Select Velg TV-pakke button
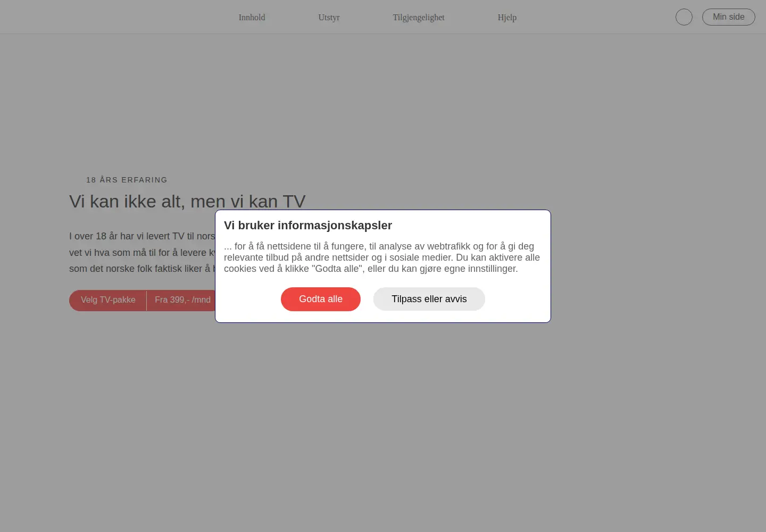The width and height of the screenshot is (766, 532). (108, 300)
